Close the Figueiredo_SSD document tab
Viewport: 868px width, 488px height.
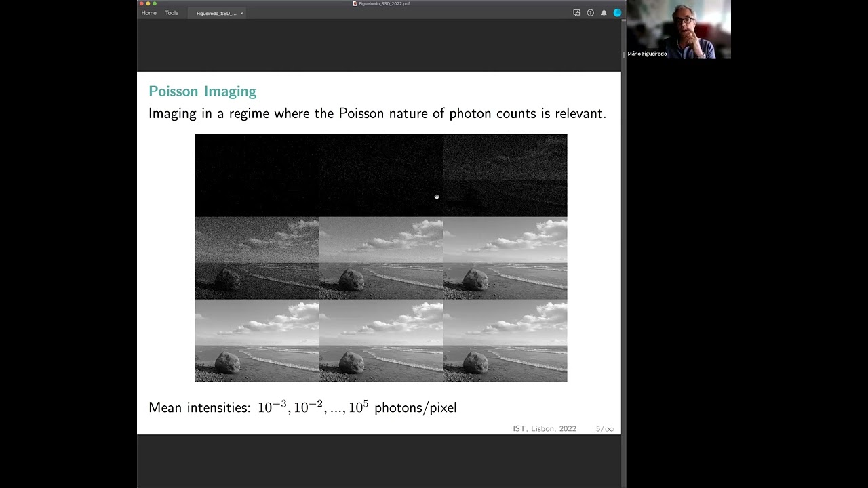(x=241, y=13)
